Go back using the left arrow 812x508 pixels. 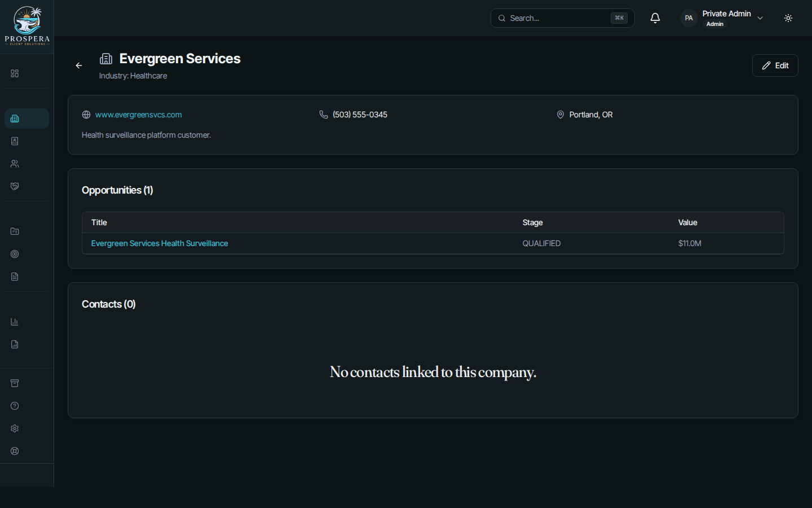(79, 65)
